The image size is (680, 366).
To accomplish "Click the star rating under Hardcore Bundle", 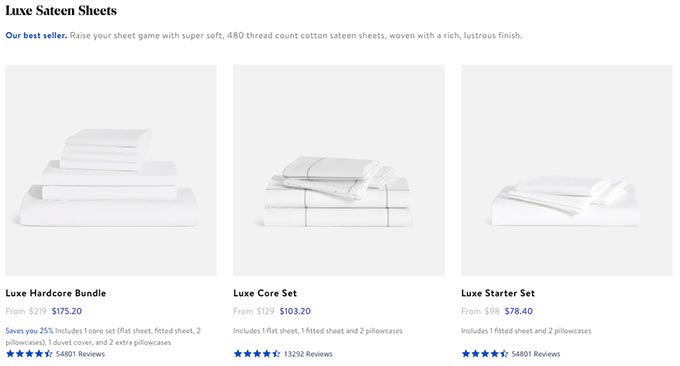I will click(29, 354).
